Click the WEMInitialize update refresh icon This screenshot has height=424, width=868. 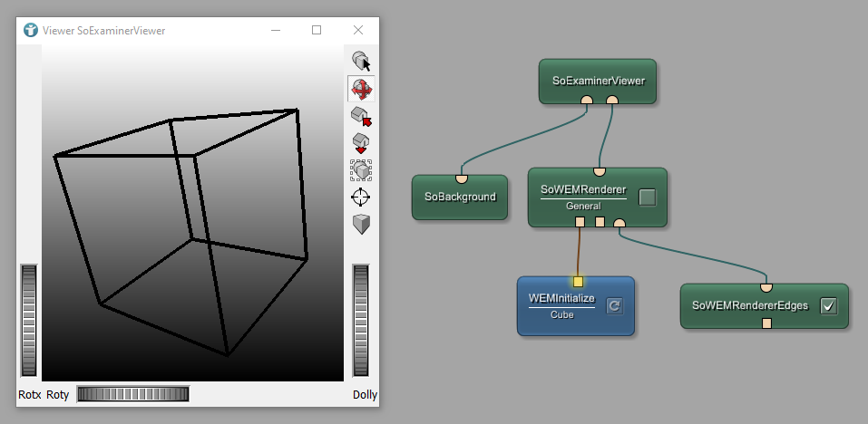(x=614, y=306)
